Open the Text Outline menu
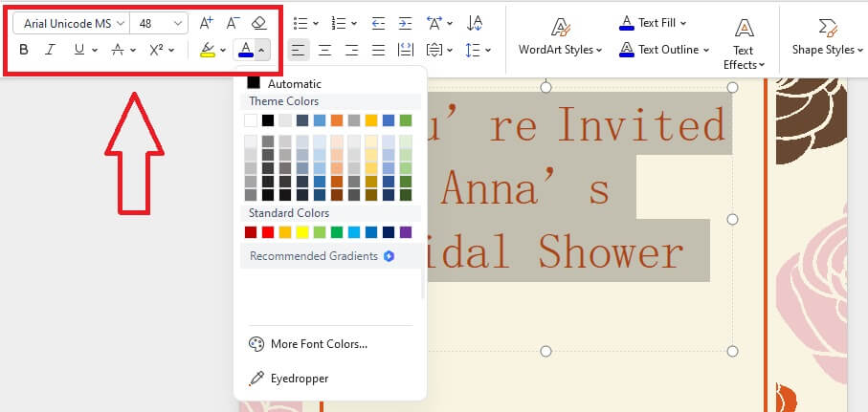 (x=664, y=50)
